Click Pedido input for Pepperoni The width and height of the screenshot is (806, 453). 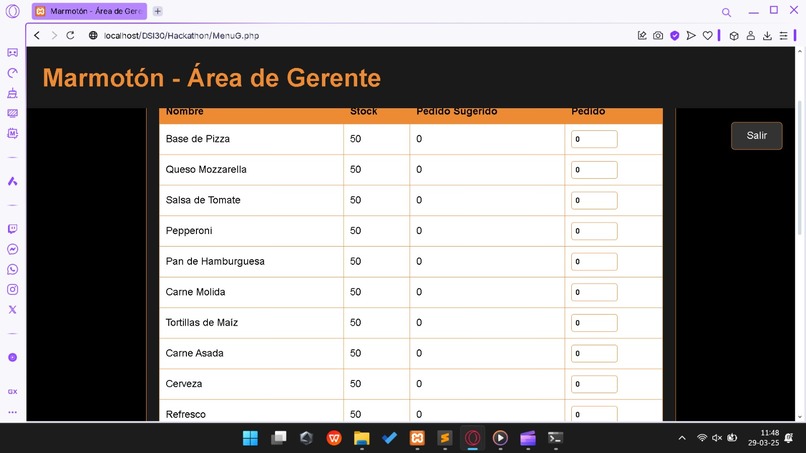click(594, 231)
